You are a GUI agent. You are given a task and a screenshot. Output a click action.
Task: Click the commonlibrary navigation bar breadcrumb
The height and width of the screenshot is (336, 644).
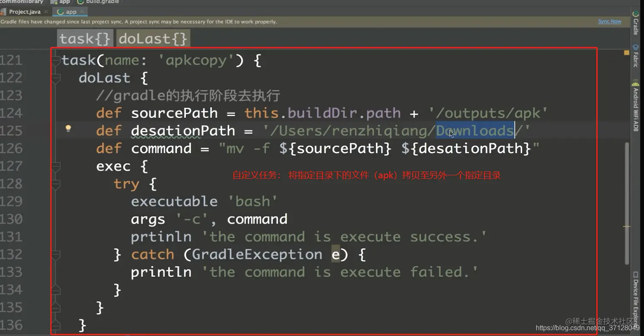[21, 2]
